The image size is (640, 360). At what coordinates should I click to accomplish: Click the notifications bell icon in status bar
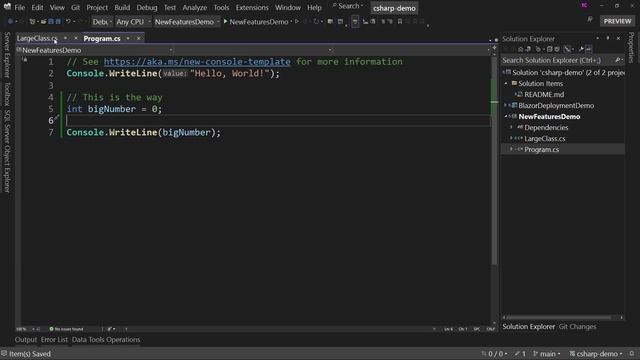tap(632, 354)
